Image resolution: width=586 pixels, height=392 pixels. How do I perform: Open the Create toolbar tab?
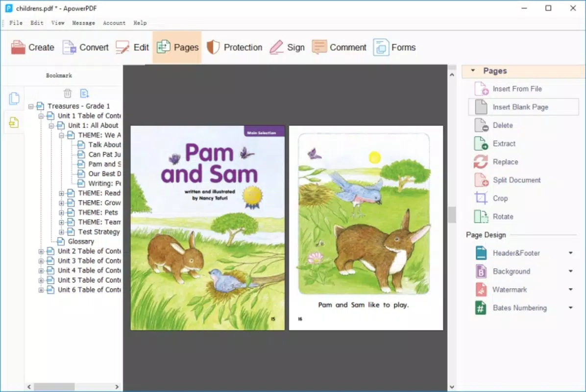click(32, 48)
